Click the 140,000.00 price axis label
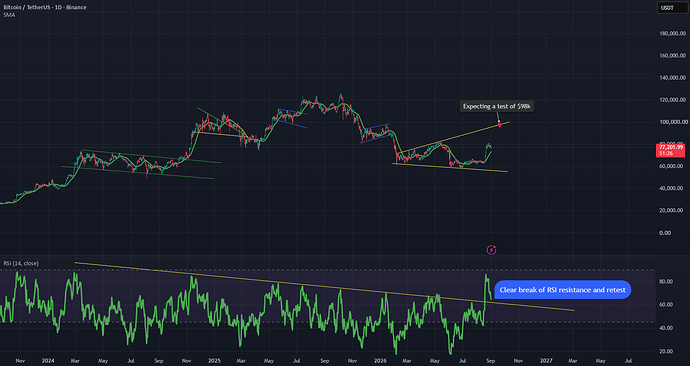The width and height of the screenshot is (690, 366). tap(673, 78)
